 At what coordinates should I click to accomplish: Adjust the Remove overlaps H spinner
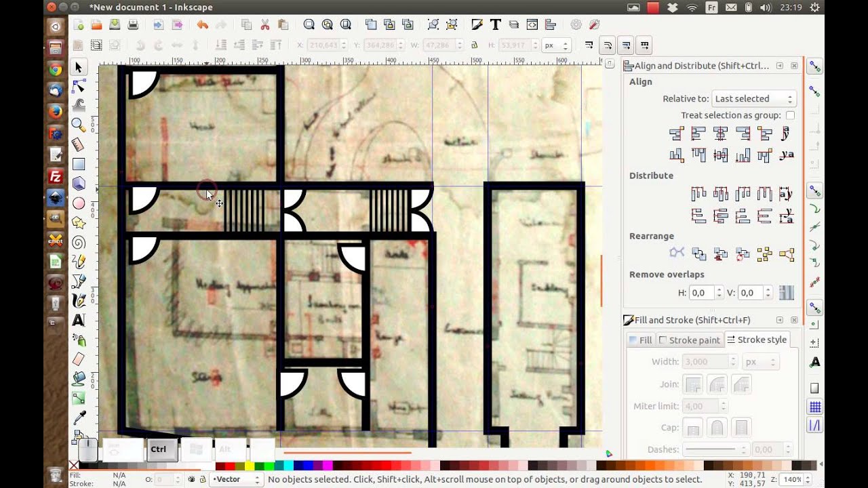coord(719,293)
